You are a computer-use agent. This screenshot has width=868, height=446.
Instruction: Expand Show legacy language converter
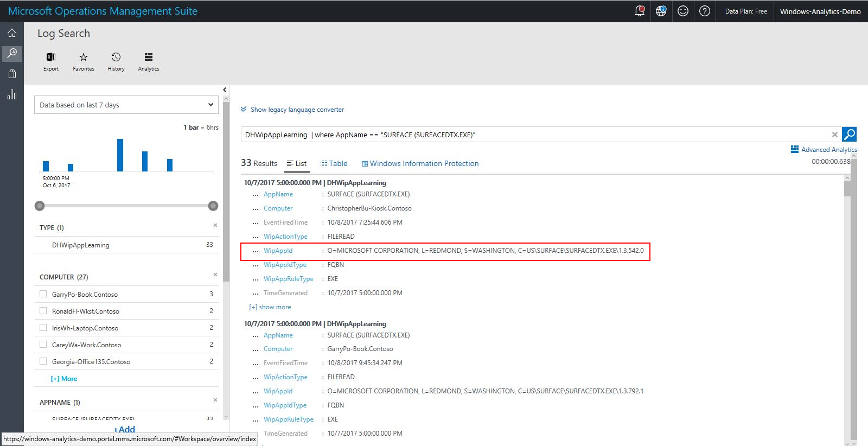click(x=297, y=110)
